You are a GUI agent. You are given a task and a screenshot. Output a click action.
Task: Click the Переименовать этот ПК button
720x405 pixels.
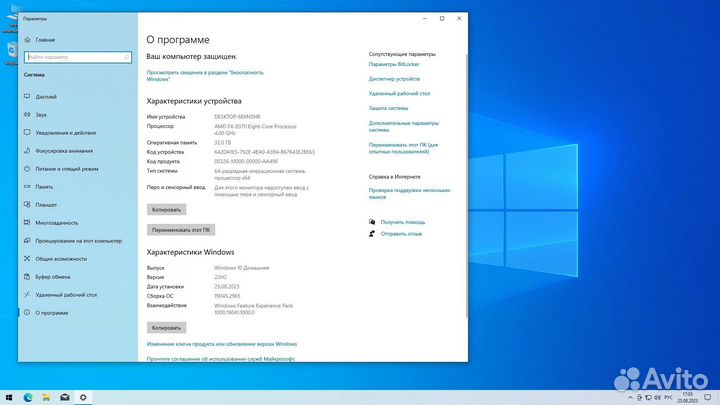pos(180,229)
